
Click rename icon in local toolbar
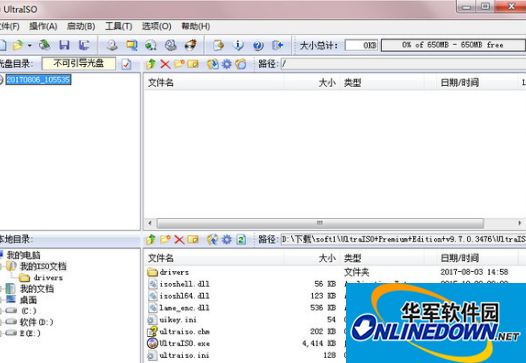tap(193, 239)
